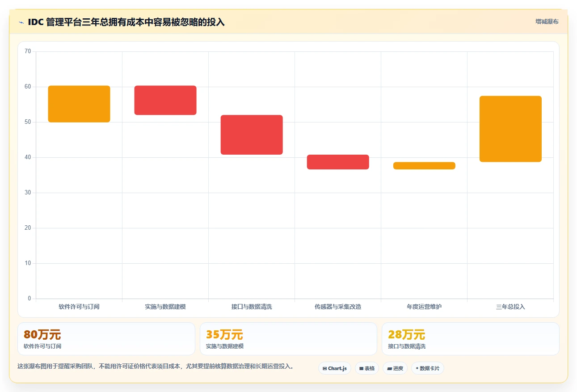
Task: Click the y-axis value 30
Action: click(28, 193)
